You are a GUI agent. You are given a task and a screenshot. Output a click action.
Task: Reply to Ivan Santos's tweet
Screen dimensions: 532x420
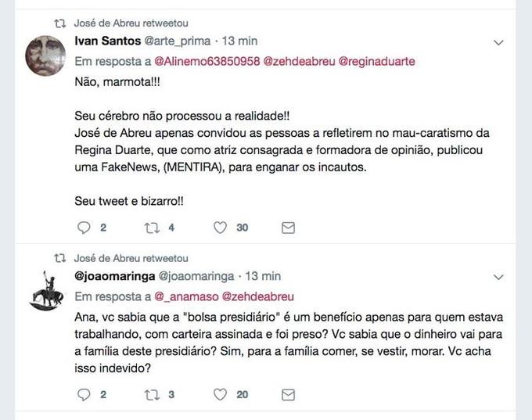pyautogui.click(x=84, y=228)
